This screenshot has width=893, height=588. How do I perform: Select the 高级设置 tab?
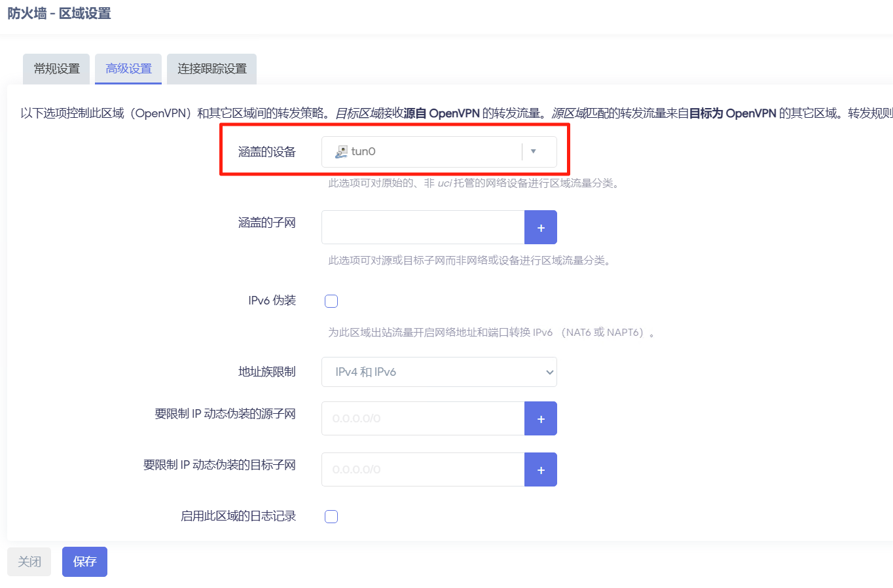pos(128,69)
